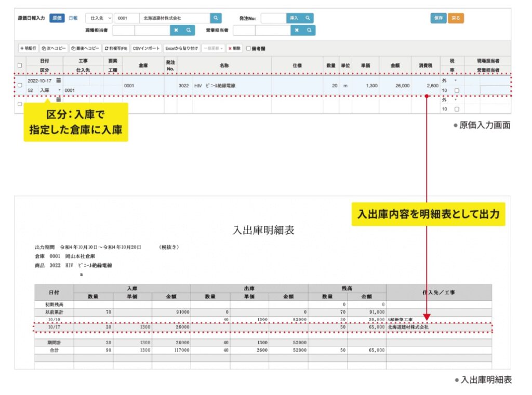Click 117000 total amount in report

tap(181, 350)
